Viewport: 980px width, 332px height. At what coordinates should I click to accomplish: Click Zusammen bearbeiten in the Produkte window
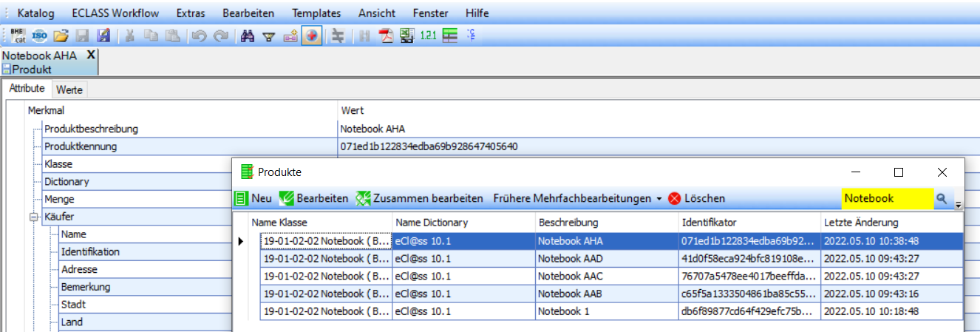click(x=419, y=198)
